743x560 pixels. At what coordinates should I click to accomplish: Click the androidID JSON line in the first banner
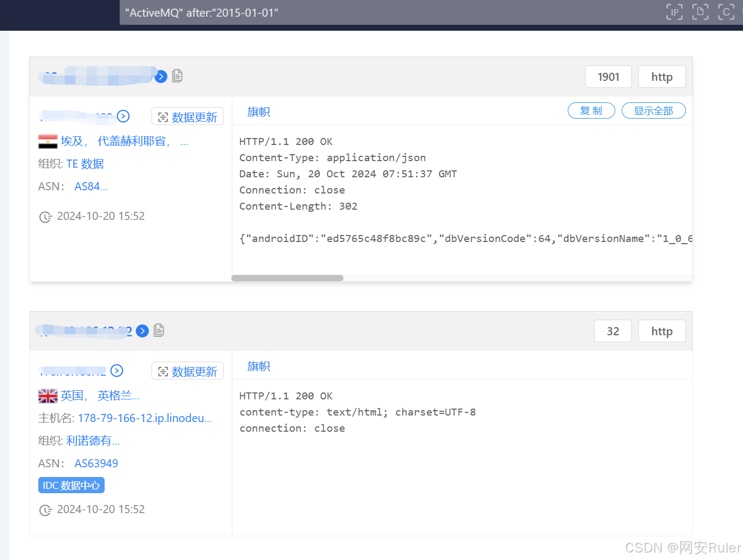[466, 239]
